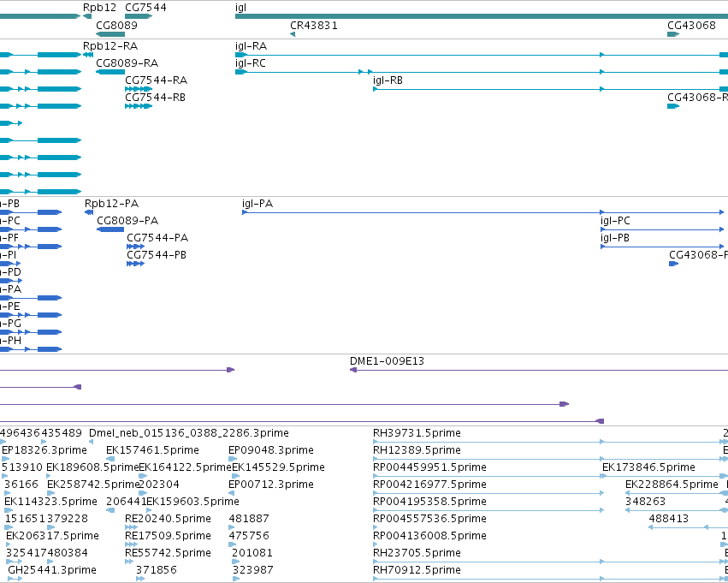Click the EK114323.5prime label

click(50, 502)
